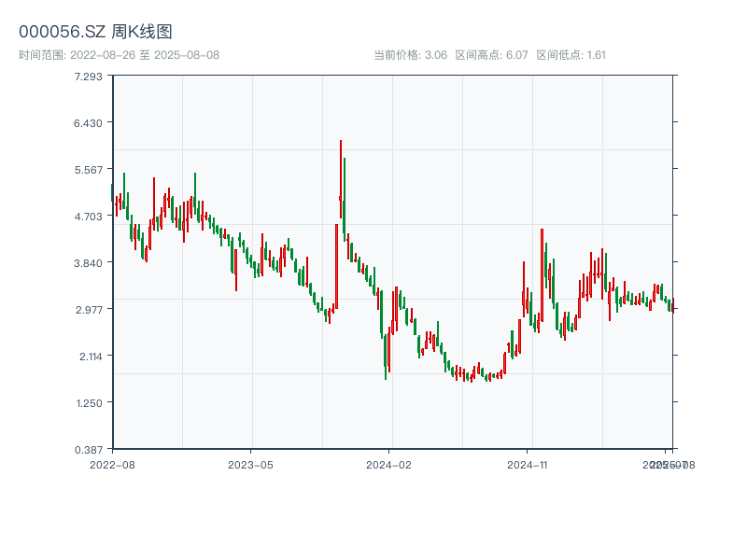Click the y-axis value 7.293
The image size is (747, 560).
(x=88, y=77)
